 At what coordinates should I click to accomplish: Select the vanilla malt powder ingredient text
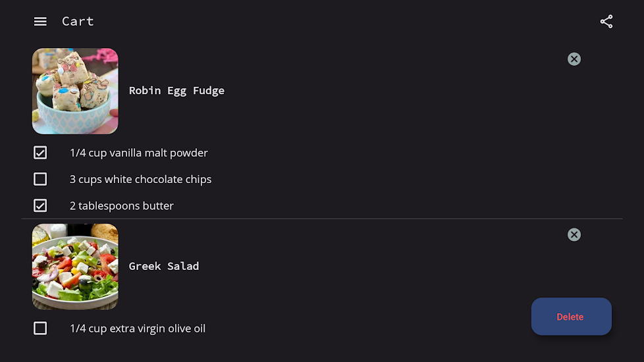pyautogui.click(x=138, y=153)
